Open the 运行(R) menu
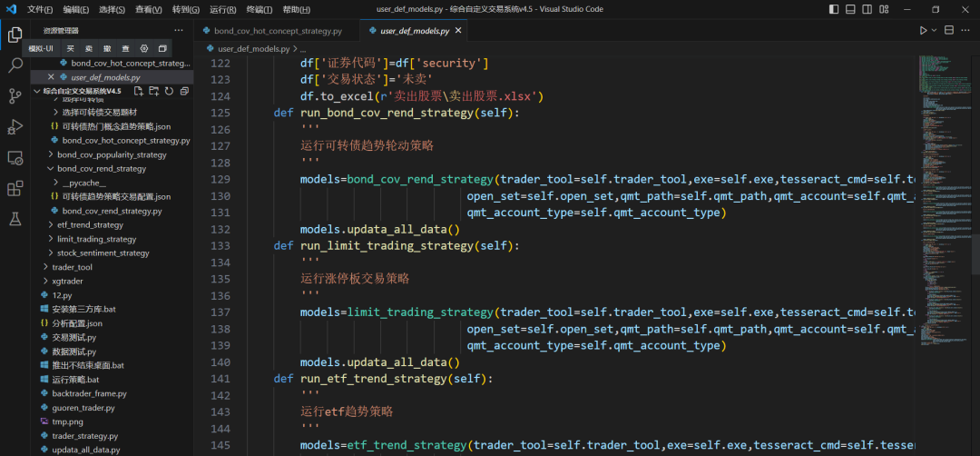The image size is (980, 456). [222, 9]
